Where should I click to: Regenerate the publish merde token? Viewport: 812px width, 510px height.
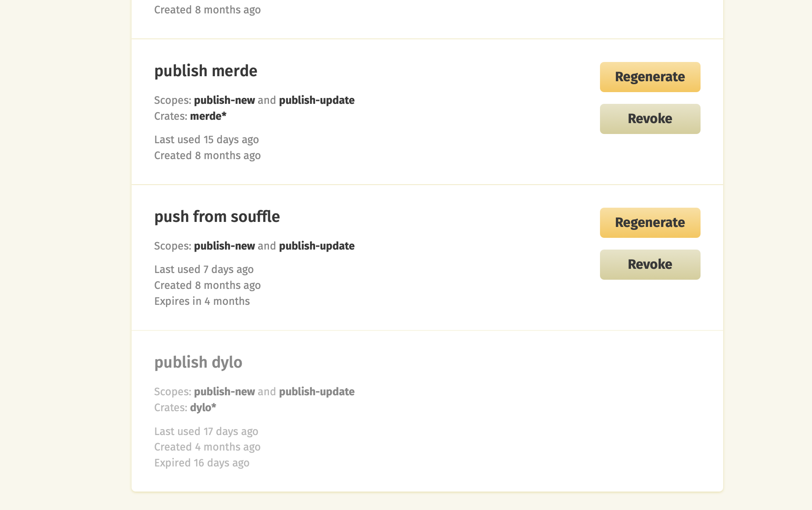tap(650, 77)
